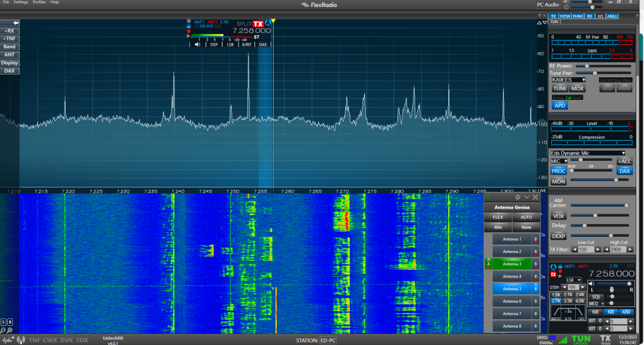Click the lock icon in RX panel
This screenshot has width=644, height=345.
tap(559, 266)
